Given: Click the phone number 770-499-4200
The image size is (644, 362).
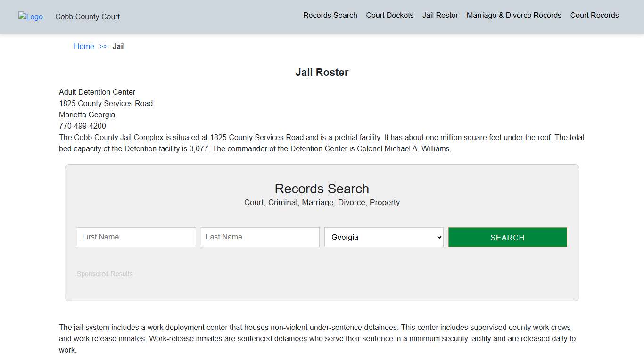Looking at the screenshot, I should [x=83, y=126].
